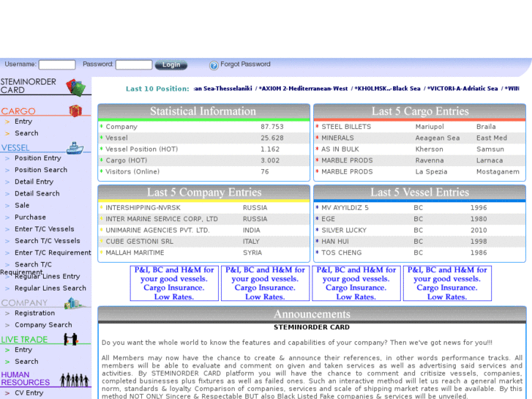Image resolution: width=532 pixels, height=399 pixels.
Task: Open Company Search link
Action: (x=43, y=325)
